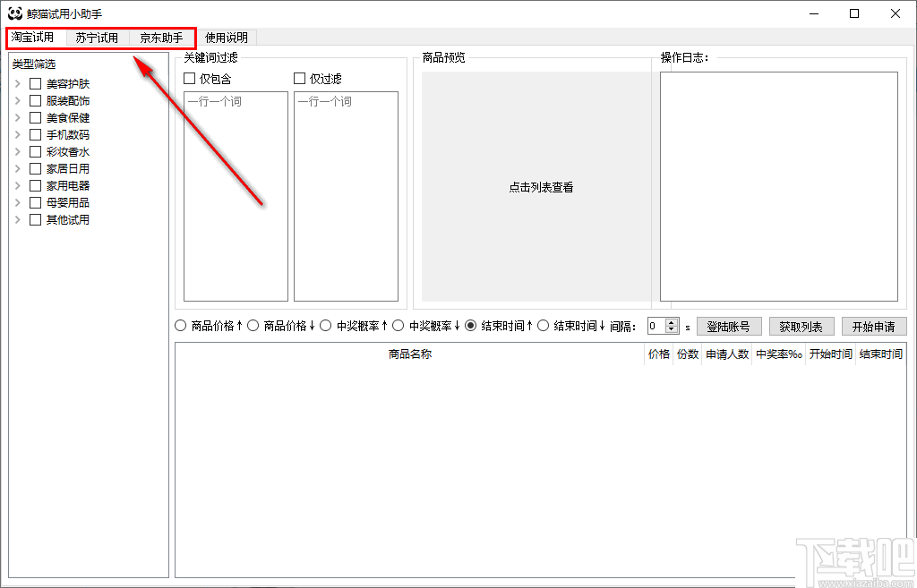This screenshot has width=917, height=588.
Task: Select the 中奖概率↓ sort option
Action: pos(398,325)
